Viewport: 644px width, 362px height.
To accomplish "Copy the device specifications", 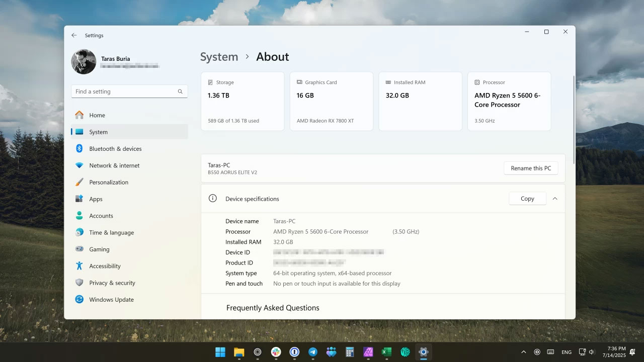I will click(x=527, y=198).
